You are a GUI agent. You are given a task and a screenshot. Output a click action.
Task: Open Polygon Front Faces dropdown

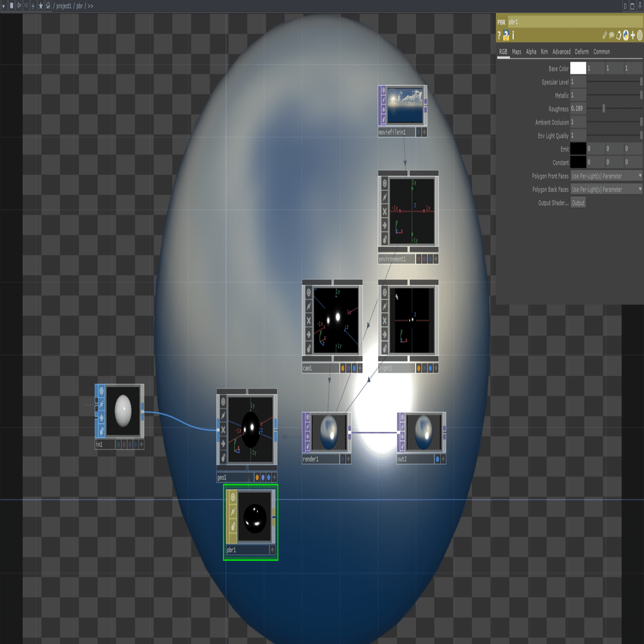(606, 176)
